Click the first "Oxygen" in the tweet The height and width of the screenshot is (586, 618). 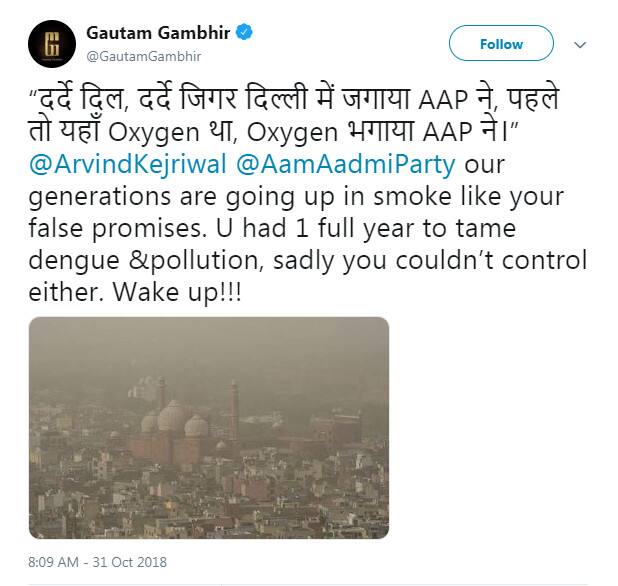pyautogui.click(x=154, y=134)
